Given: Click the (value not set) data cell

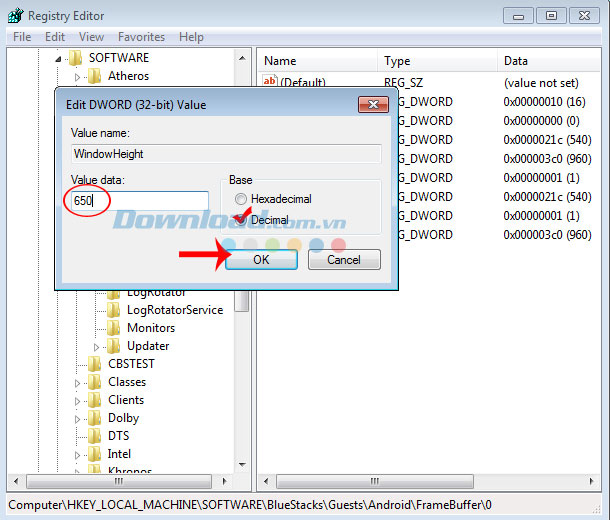Looking at the screenshot, I should [541, 83].
